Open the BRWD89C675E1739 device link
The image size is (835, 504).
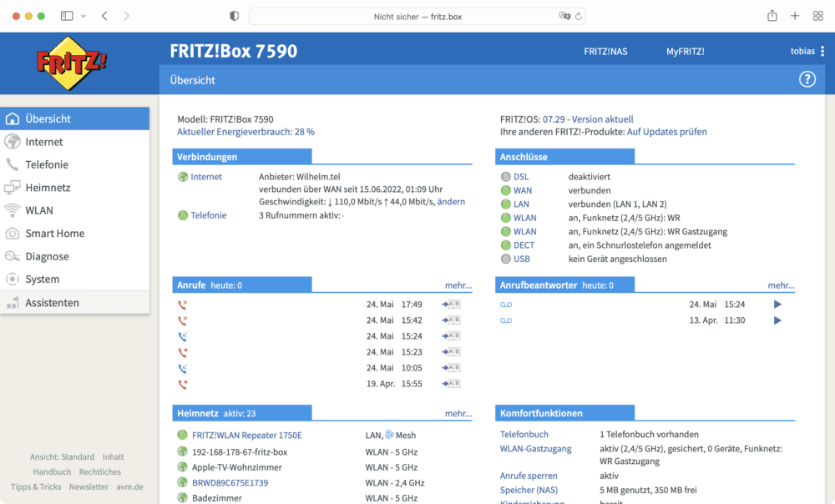pyautogui.click(x=230, y=482)
